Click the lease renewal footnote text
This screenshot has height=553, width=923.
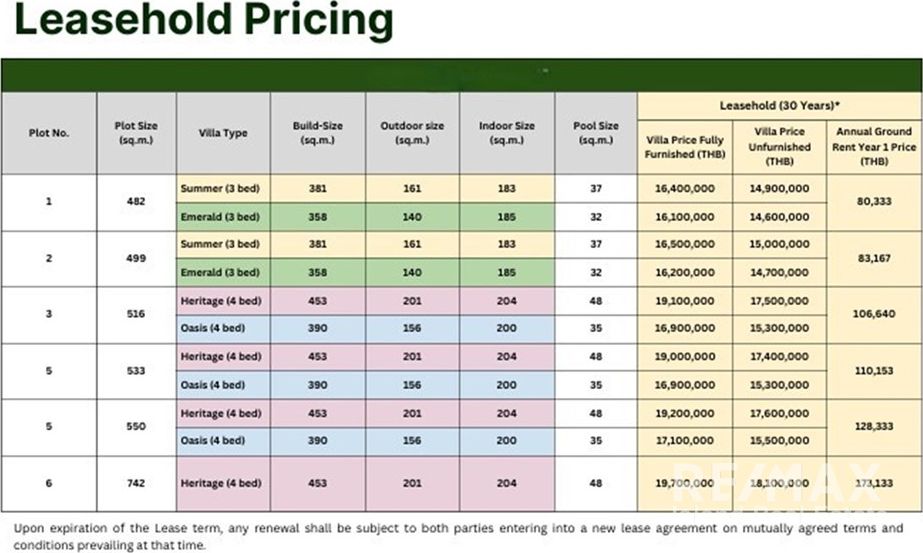pyautogui.click(x=460, y=535)
